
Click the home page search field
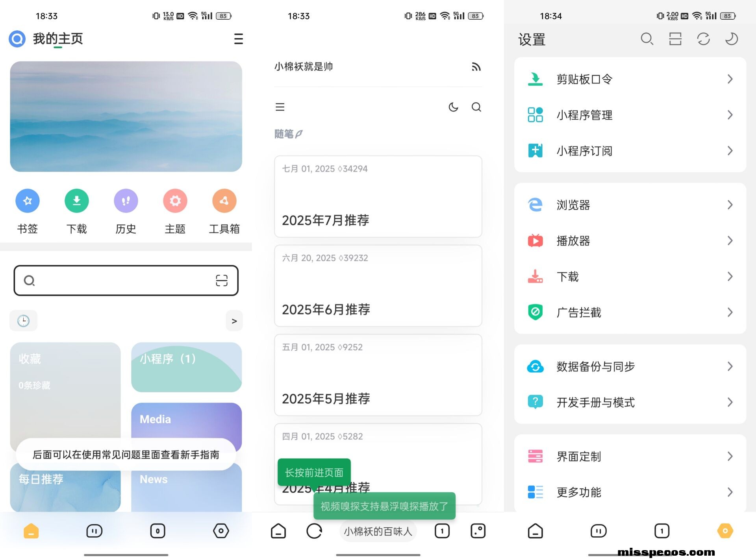[126, 280]
